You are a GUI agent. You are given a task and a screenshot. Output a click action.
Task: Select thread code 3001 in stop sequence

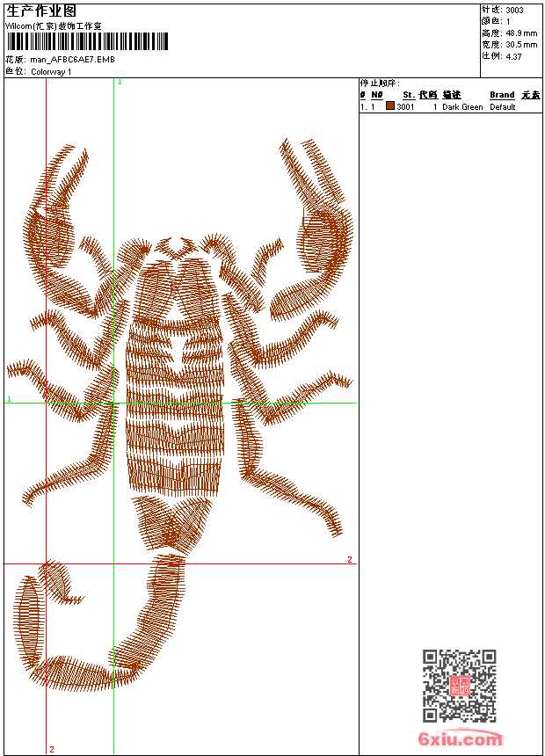click(405, 107)
